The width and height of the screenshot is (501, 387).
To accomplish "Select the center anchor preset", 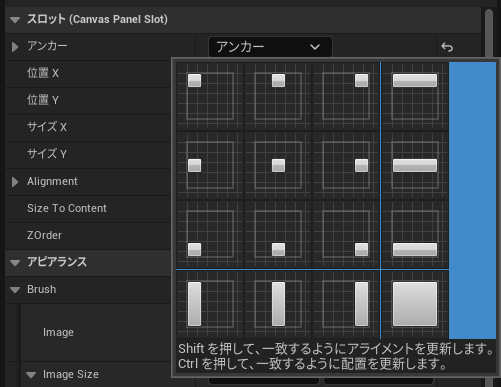I will [x=278, y=165].
